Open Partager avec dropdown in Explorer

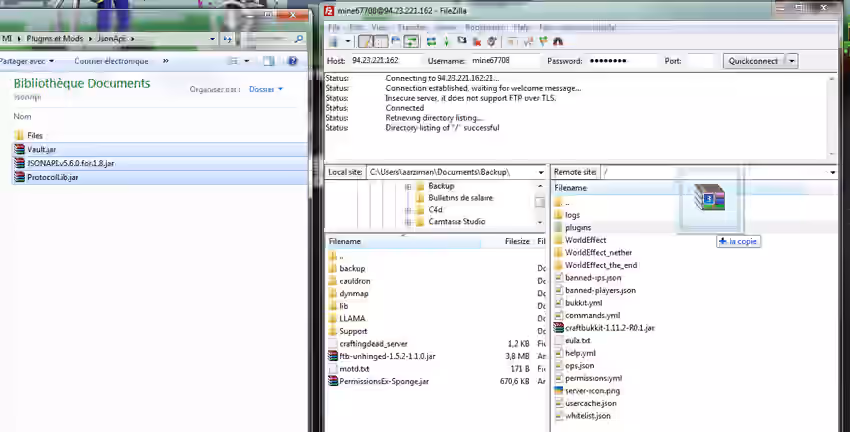27,61
